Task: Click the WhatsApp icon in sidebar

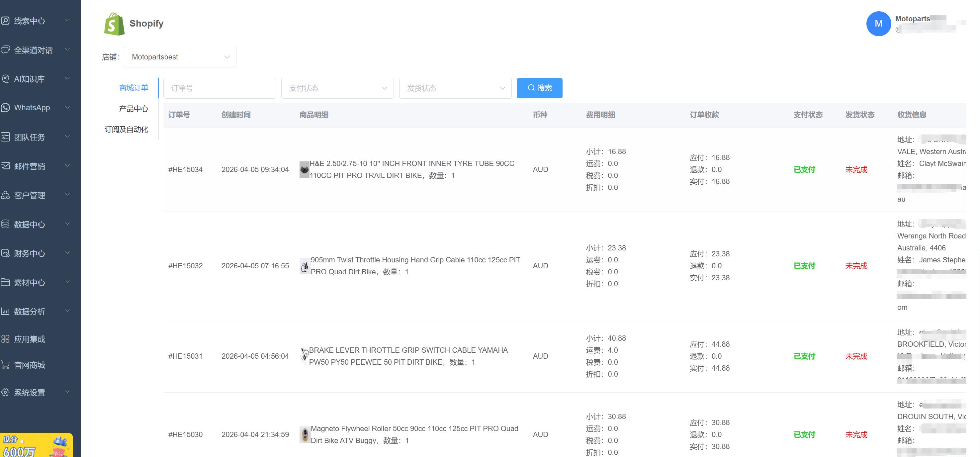Action: (5, 108)
